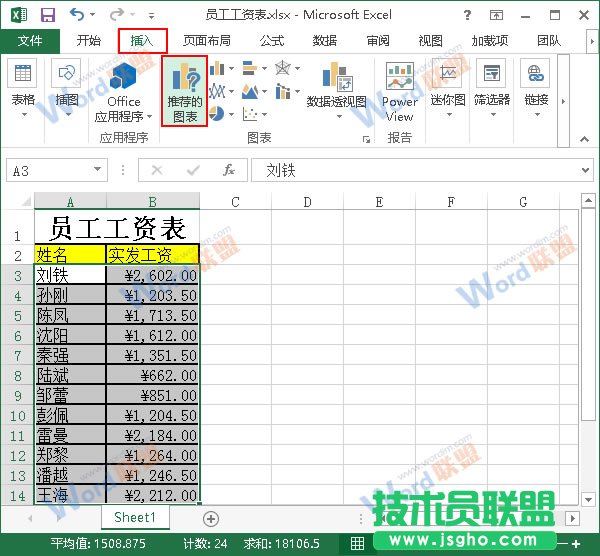Open the 数据透视图 dropdown arrow
Screen dimensions: 600x556
pos(339,116)
